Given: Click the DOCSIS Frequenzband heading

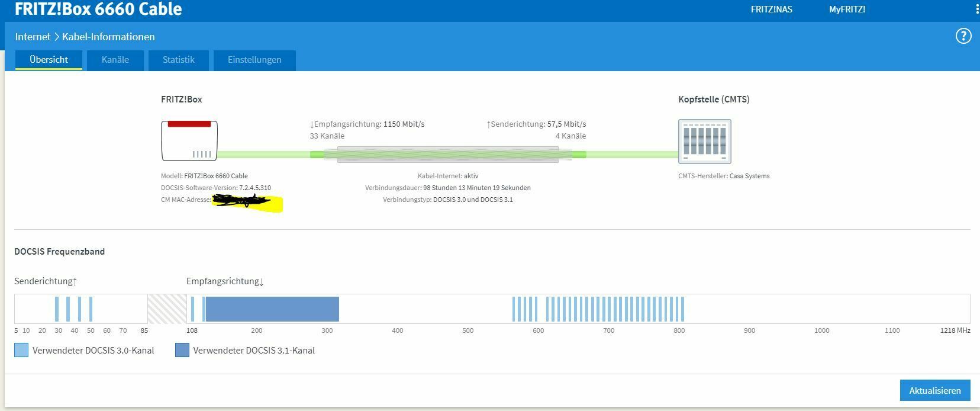Looking at the screenshot, I should [x=60, y=252].
